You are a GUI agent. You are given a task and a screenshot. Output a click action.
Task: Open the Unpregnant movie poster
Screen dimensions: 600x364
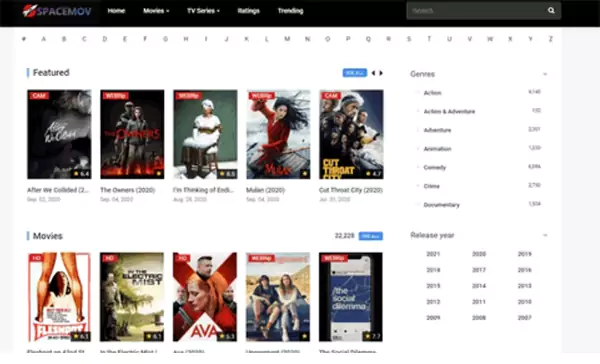tap(278, 297)
